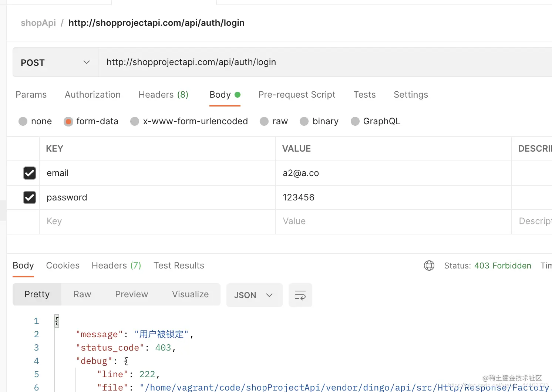The height and width of the screenshot is (392, 552).
Task: Open the Visualize view
Action: click(190, 294)
